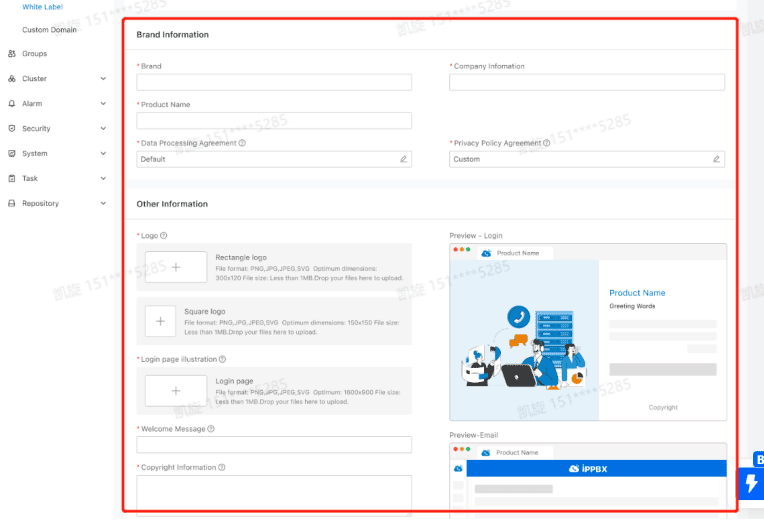Focus the Company Infomation input field
This screenshot has width=764, height=520.
587,82
